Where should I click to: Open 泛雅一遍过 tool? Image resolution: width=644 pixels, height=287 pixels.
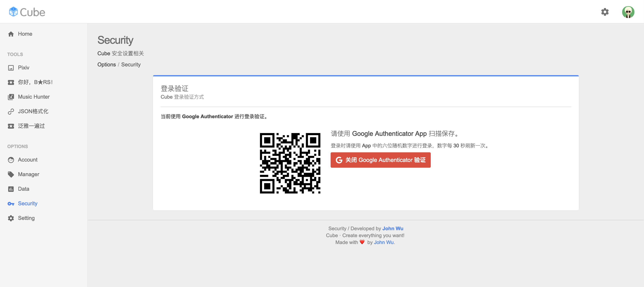[x=31, y=126]
